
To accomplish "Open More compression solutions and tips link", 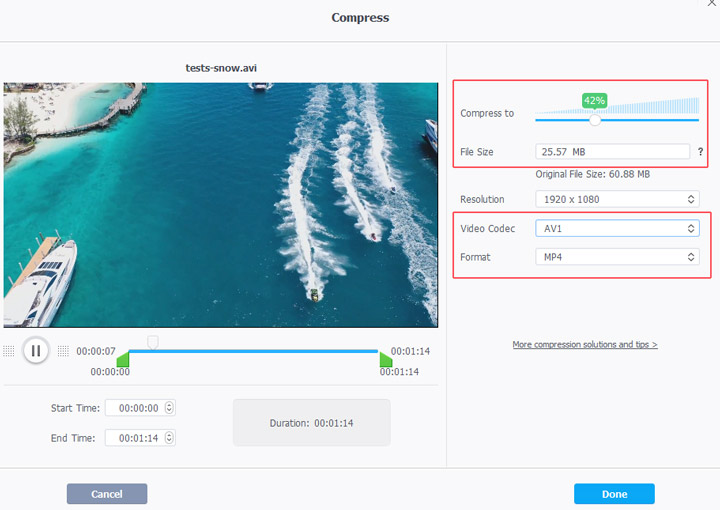I will [585, 344].
